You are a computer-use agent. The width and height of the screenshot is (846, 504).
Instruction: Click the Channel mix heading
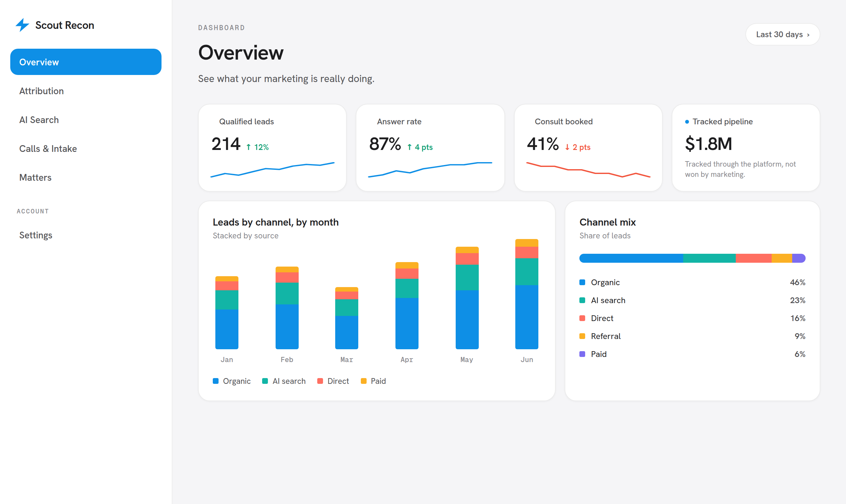(x=608, y=222)
